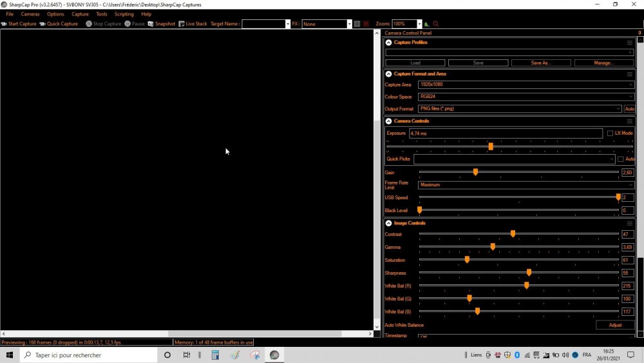Collapse the Capture Format and Area section

[x=388, y=74]
